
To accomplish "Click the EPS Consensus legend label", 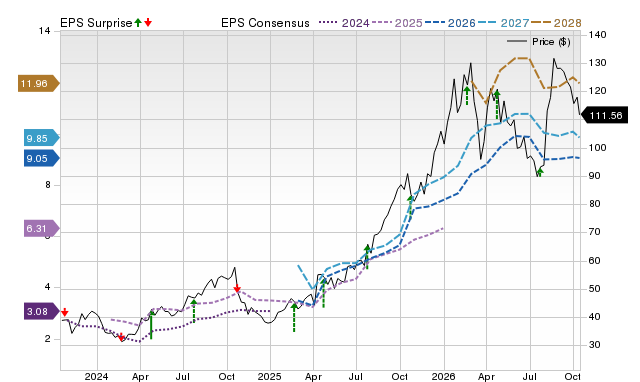I will [x=265, y=23].
